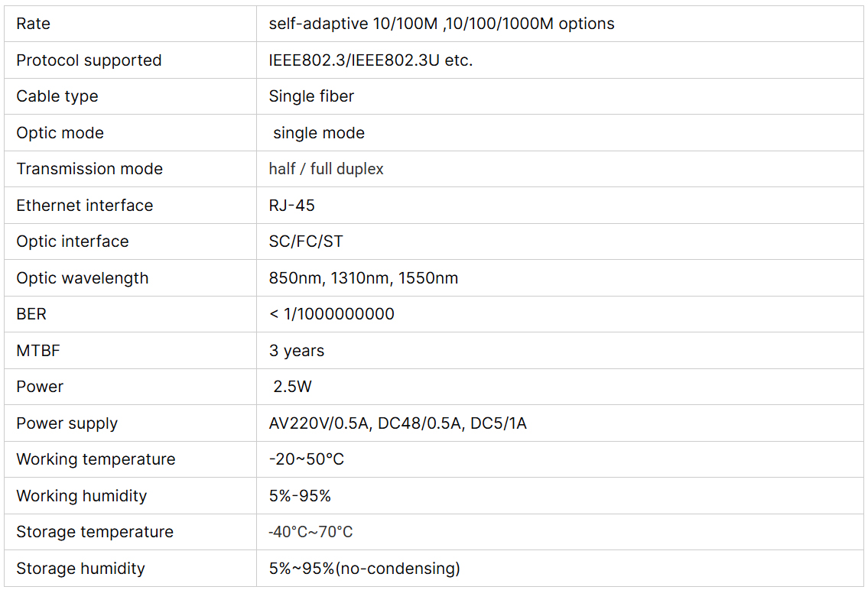The height and width of the screenshot is (590, 868).
Task: Click the SC/FC/ST optic interface value
Action: click(306, 242)
